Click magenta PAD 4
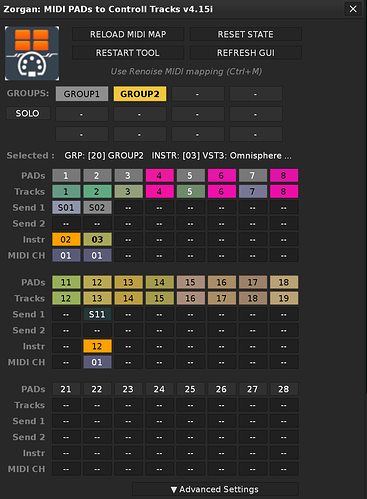The height and width of the screenshot is (499, 367). [x=159, y=176]
